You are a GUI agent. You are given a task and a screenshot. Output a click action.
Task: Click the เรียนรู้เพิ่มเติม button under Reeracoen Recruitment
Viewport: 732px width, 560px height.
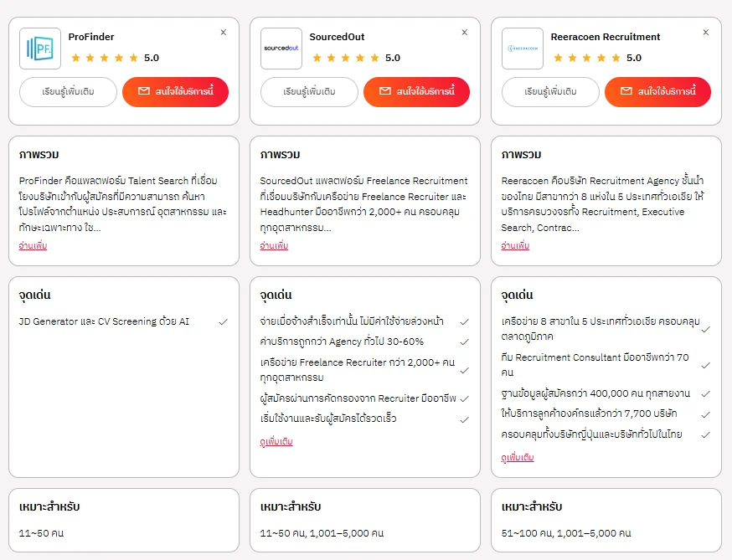[550, 92]
